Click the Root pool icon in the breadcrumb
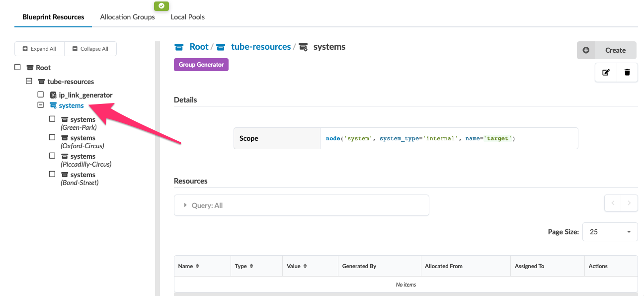Viewport: 644px width, 296px height. pos(179,46)
